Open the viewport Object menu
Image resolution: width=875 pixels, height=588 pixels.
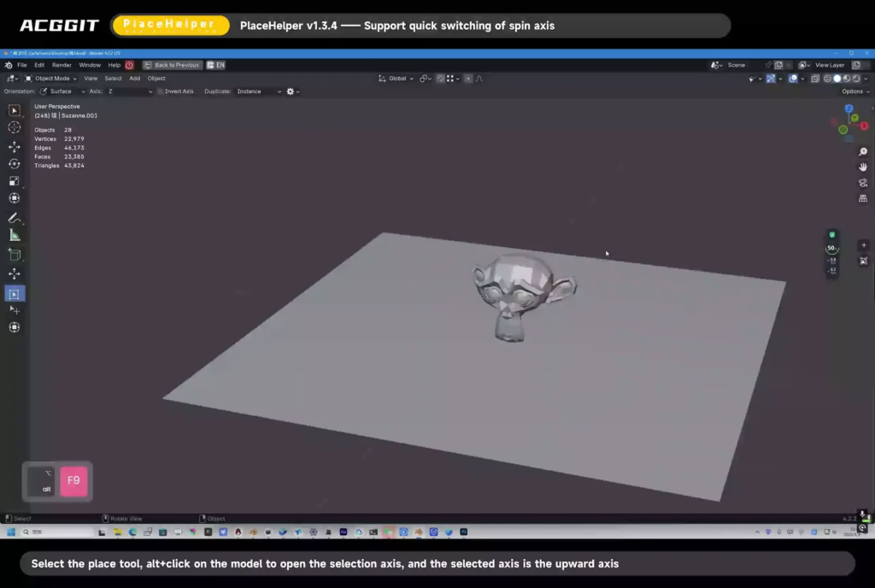156,79
